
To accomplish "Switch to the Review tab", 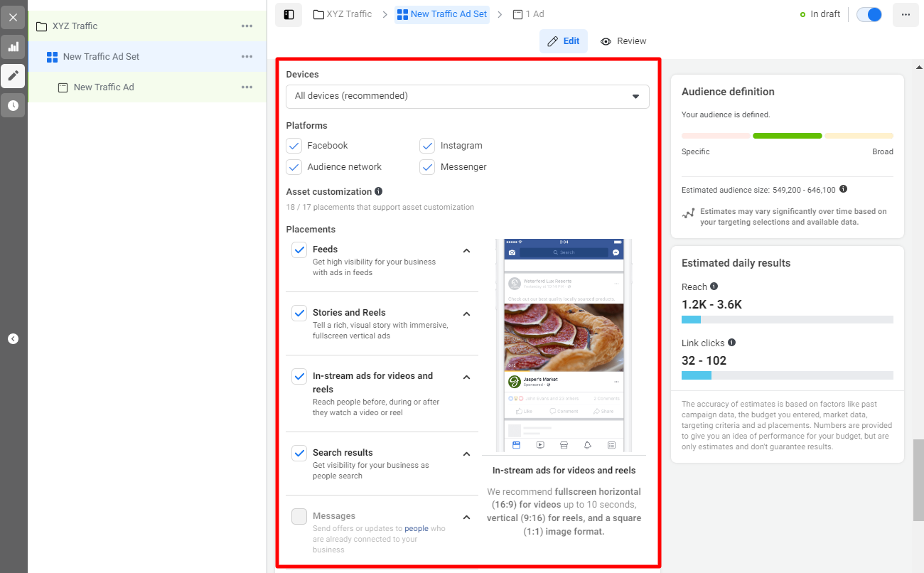I will coord(623,41).
